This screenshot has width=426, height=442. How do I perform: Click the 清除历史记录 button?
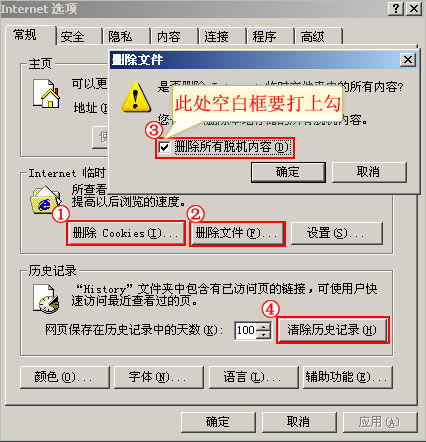point(332,330)
